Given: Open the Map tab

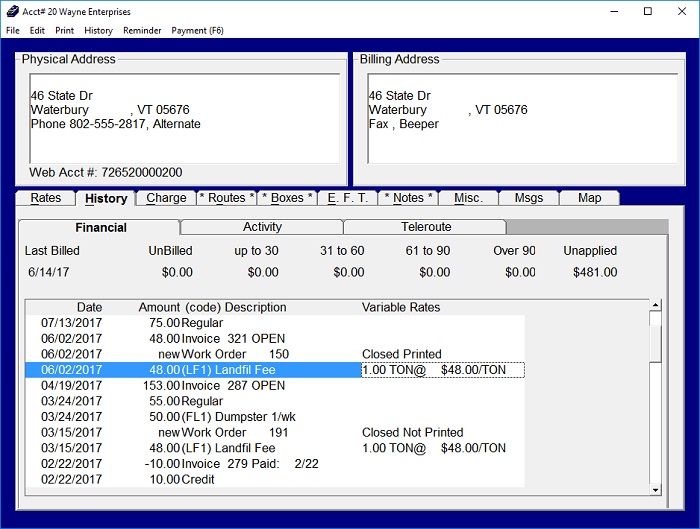Looking at the screenshot, I should point(590,198).
